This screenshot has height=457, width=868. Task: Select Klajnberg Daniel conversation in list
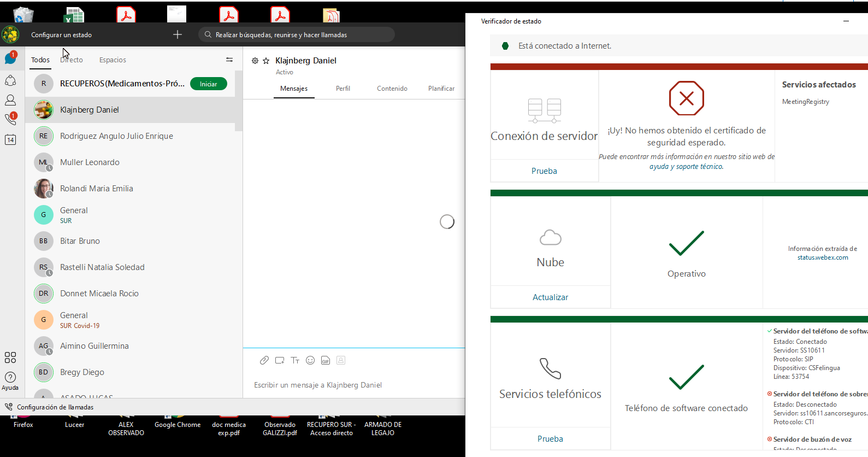(x=130, y=110)
